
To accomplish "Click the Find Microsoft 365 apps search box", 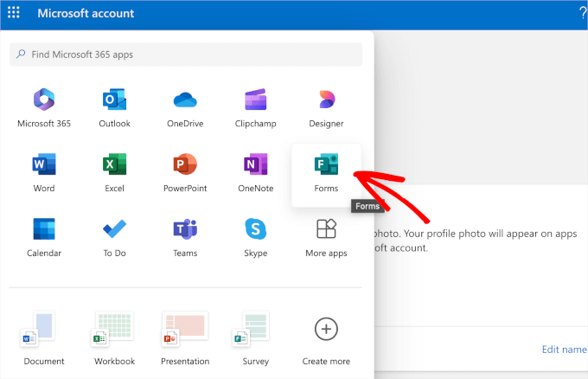I will point(186,54).
